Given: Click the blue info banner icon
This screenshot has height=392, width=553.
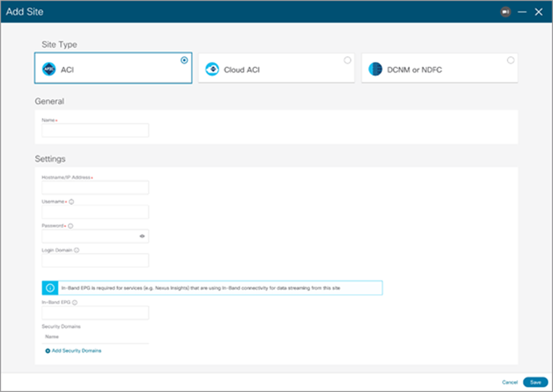Looking at the screenshot, I should [50, 288].
